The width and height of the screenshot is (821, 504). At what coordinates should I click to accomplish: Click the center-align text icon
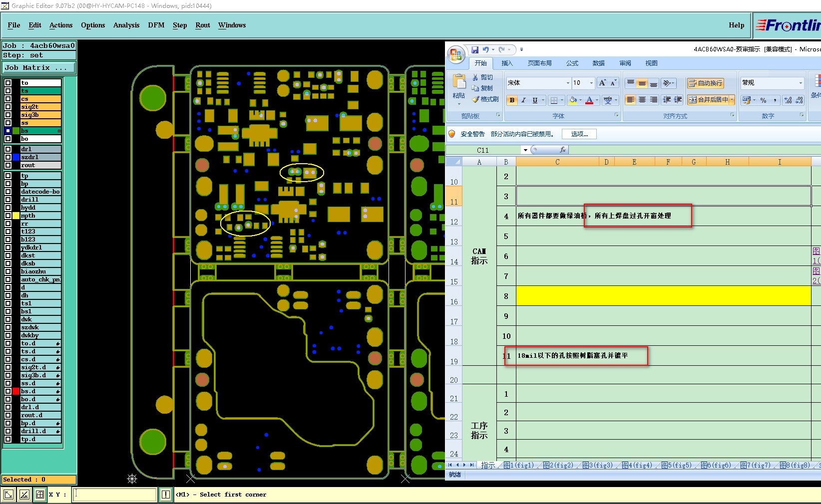[x=642, y=100]
